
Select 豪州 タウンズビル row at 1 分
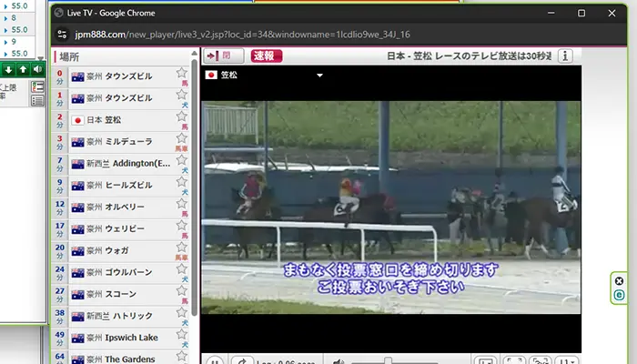pyautogui.click(x=121, y=98)
